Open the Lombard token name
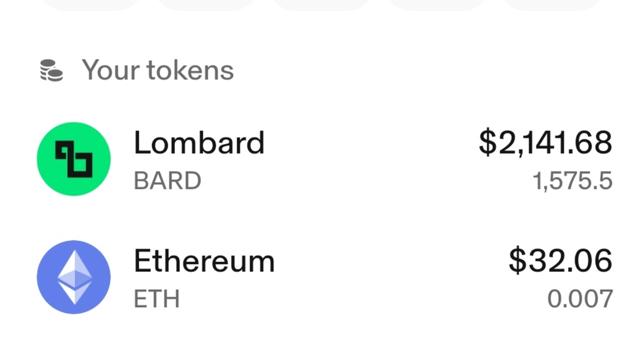This screenshot has height=364, width=638. coord(199,143)
